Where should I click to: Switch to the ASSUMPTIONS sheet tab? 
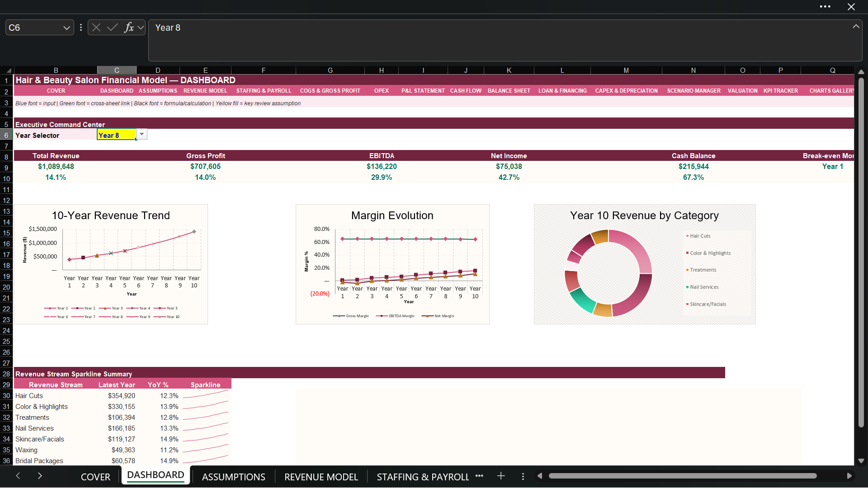(x=234, y=477)
